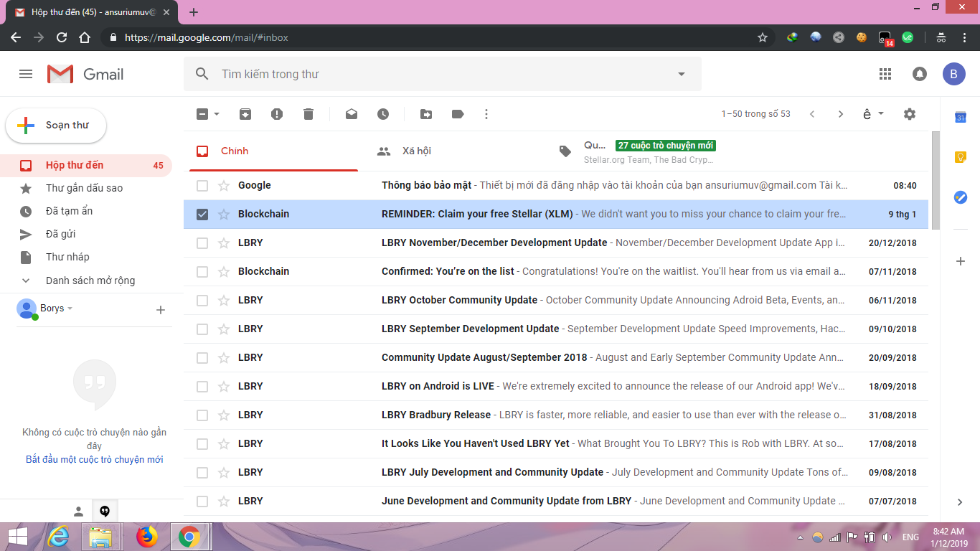The width and height of the screenshot is (980, 551).
Task: Star the Blockchain REMINDER Stellar email
Action: 224,215
